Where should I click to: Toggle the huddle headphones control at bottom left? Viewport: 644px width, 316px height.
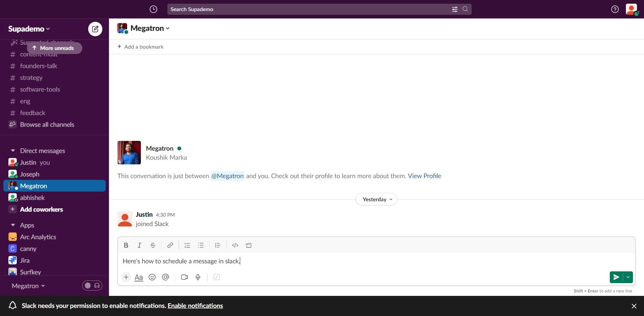97,285
